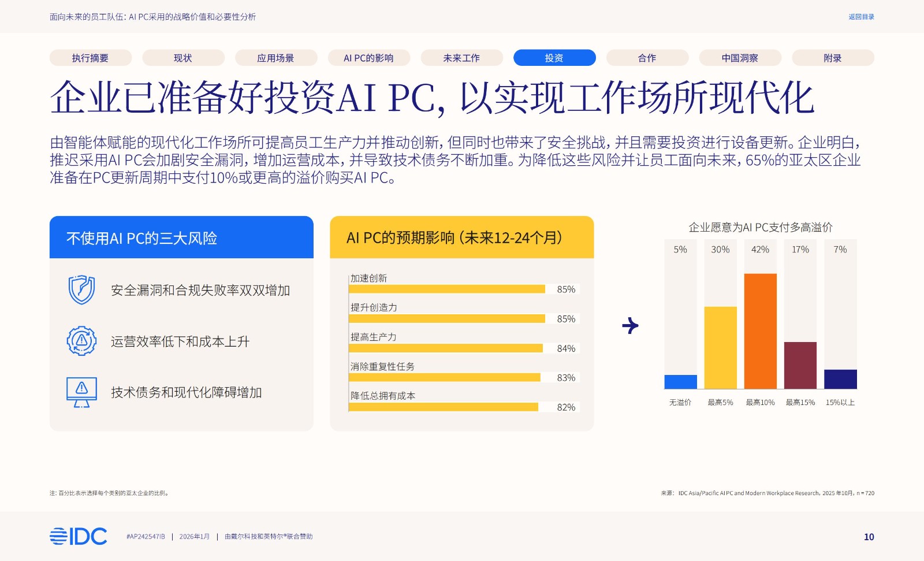This screenshot has width=924, height=561.
Task: Click the dark blue arrow icon
Action: pyautogui.click(x=630, y=326)
